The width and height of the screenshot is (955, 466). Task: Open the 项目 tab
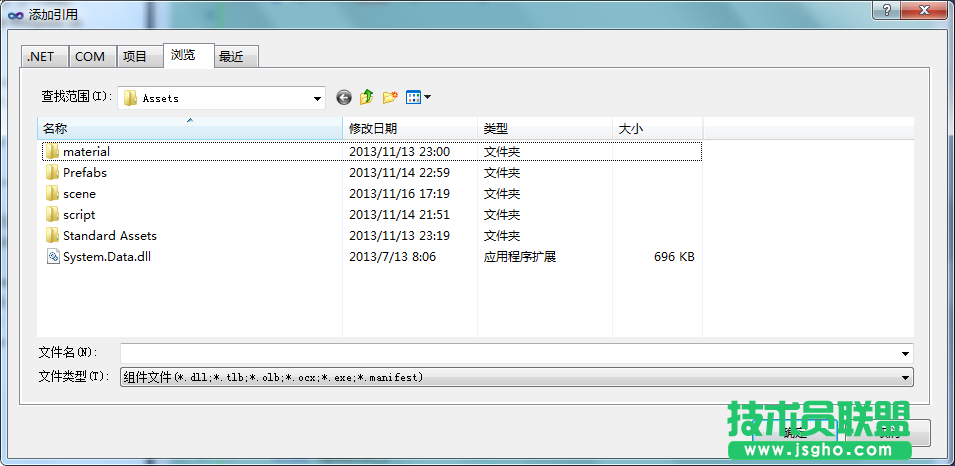tap(139, 57)
